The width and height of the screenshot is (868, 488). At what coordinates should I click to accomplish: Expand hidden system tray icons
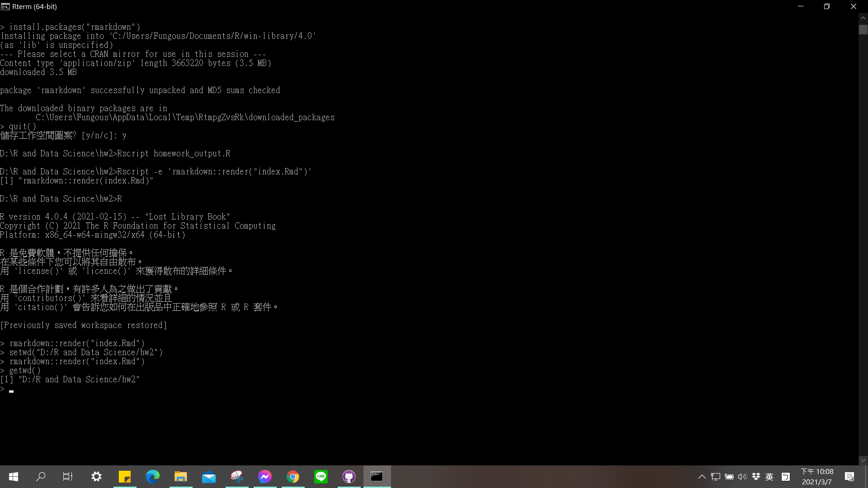click(x=702, y=477)
